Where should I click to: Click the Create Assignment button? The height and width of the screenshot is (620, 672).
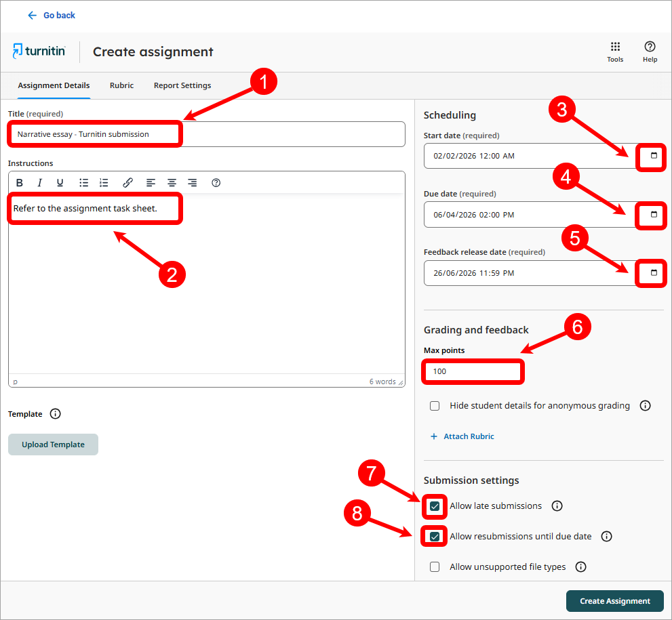pyautogui.click(x=614, y=601)
